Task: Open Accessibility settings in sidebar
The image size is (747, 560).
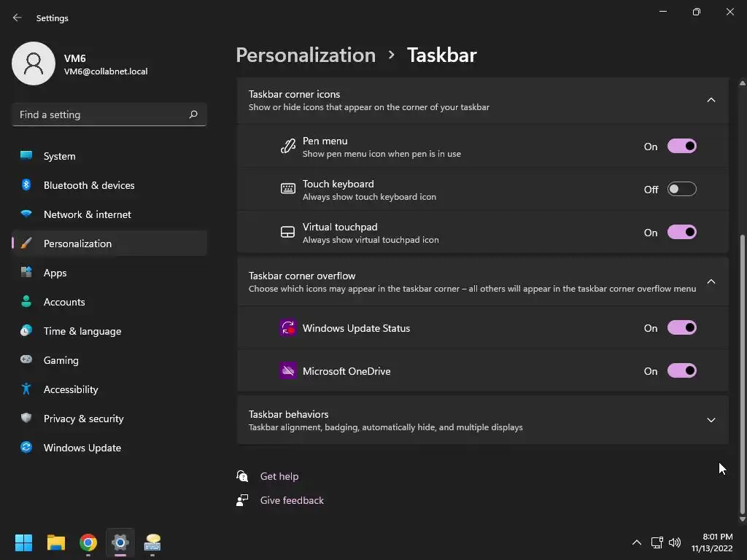Action: [x=71, y=389]
